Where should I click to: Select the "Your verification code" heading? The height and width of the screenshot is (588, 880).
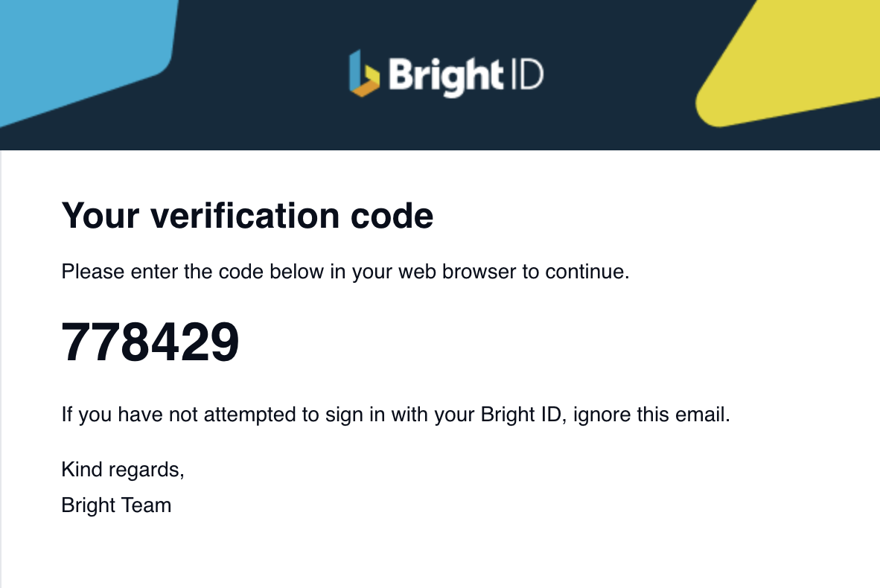click(247, 216)
